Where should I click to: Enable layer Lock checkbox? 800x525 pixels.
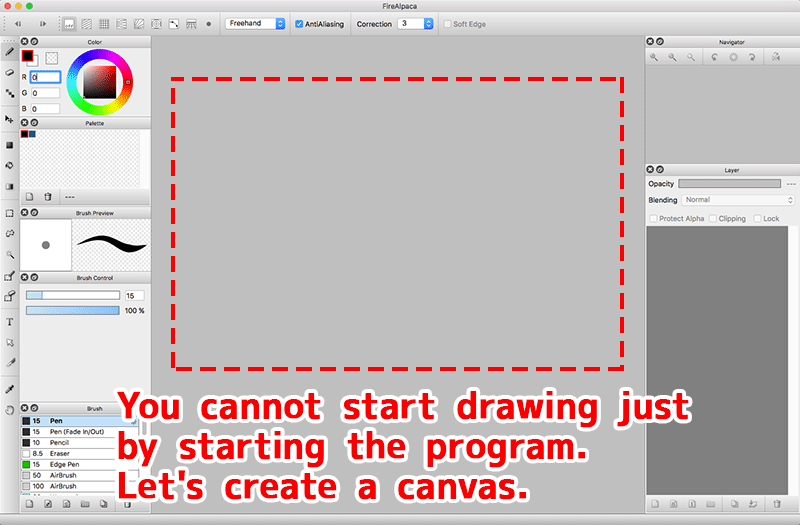click(758, 218)
